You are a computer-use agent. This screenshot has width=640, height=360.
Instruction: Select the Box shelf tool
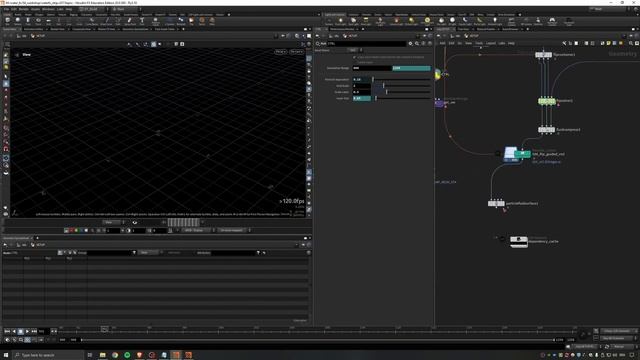(8, 21)
